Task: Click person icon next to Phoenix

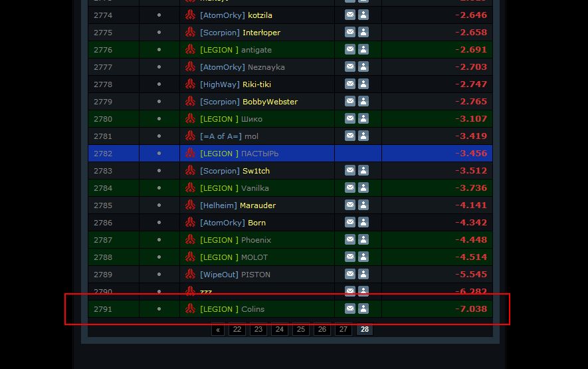Action: pos(363,239)
